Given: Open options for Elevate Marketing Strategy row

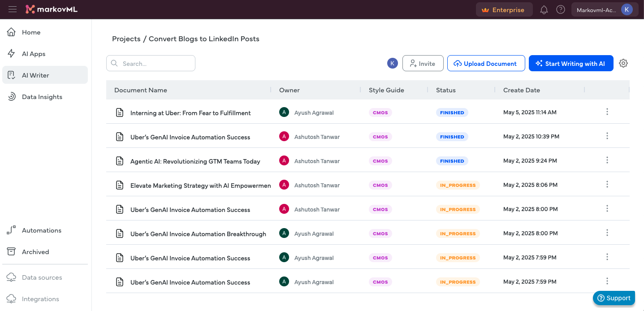Looking at the screenshot, I should click(607, 184).
